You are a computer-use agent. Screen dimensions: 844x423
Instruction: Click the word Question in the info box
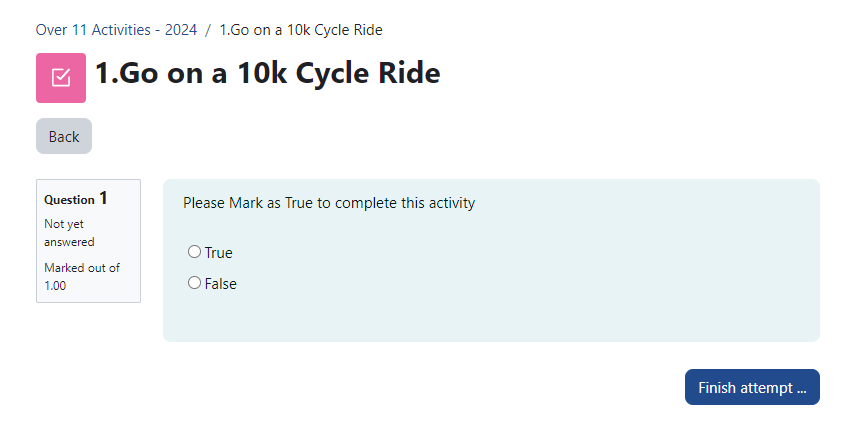click(69, 200)
